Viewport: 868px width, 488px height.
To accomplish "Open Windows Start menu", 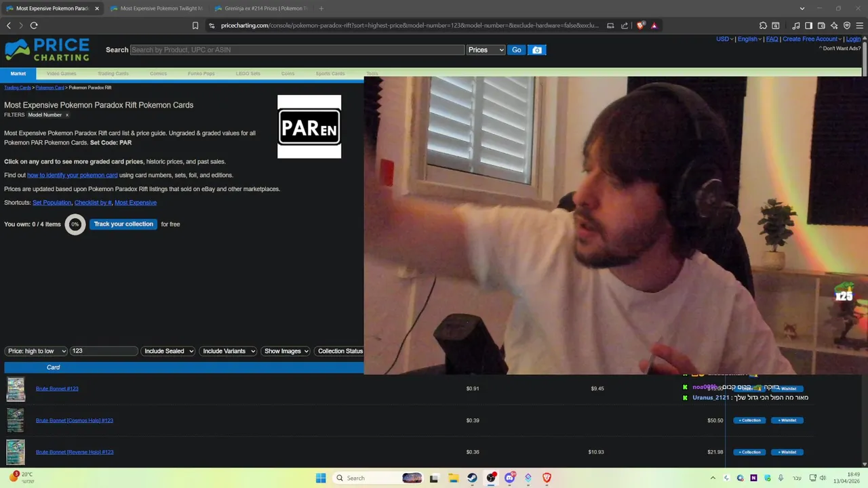I will click(321, 478).
